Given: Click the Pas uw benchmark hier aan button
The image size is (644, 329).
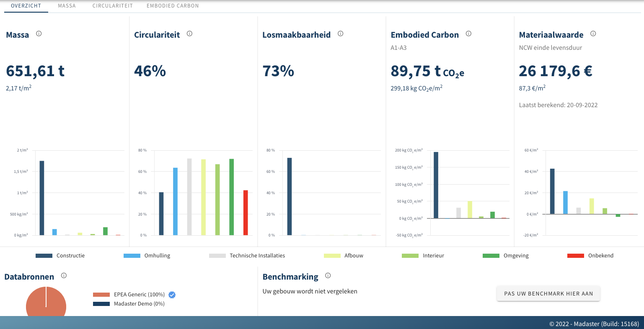Looking at the screenshot, I should tap(548, 294).
